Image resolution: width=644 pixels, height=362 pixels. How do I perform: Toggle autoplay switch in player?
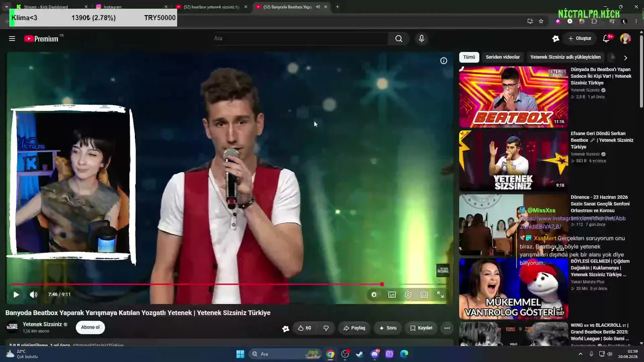coord(374,295)
